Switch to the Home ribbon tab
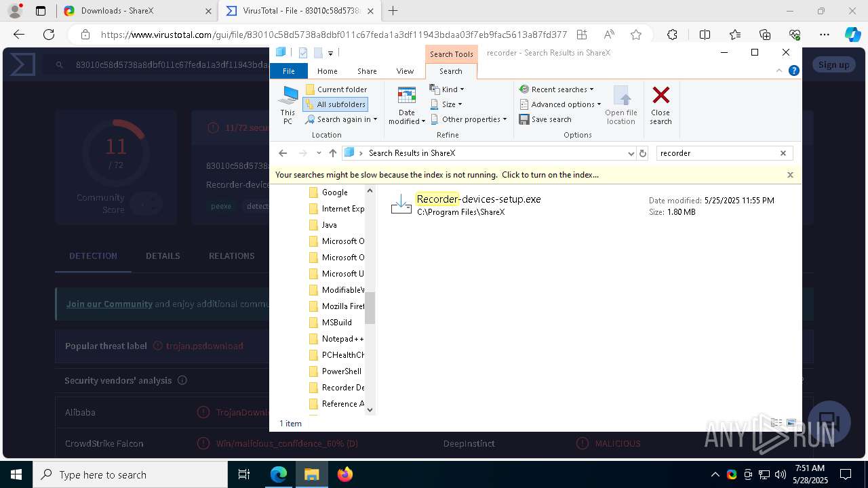This screenshot has width=868, height=488. click(327, 71)
